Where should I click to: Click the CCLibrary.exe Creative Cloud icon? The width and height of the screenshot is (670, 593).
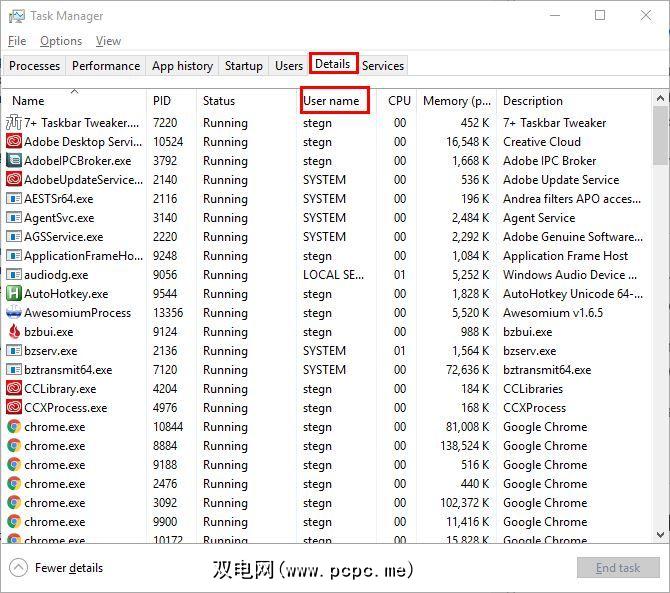(x=14, y=388)
